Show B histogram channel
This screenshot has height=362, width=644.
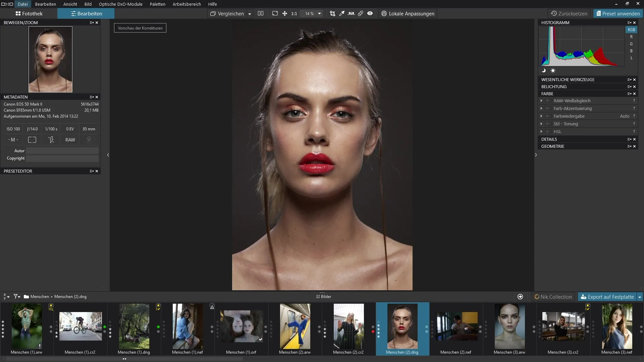(x=631, y=51)
